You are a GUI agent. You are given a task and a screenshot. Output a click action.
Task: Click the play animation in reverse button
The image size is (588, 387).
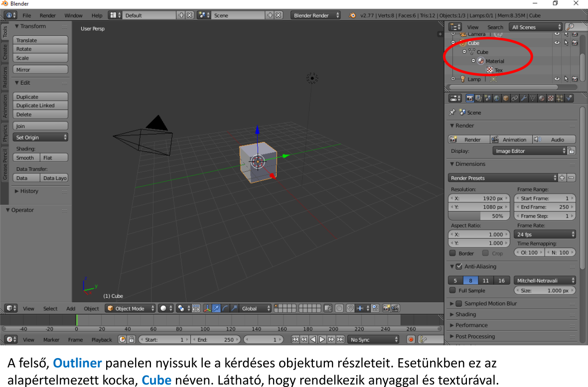click(x=313, y=339)
